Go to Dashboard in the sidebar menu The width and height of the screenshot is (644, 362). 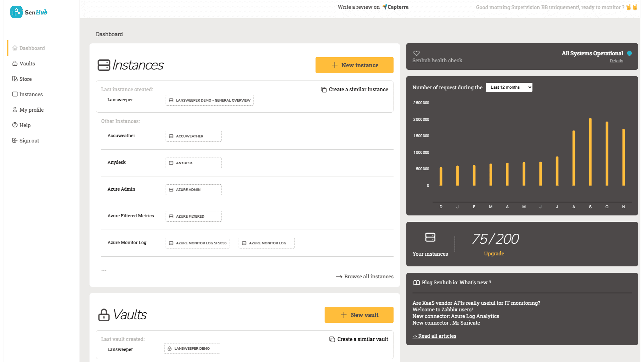coord(29,48)
